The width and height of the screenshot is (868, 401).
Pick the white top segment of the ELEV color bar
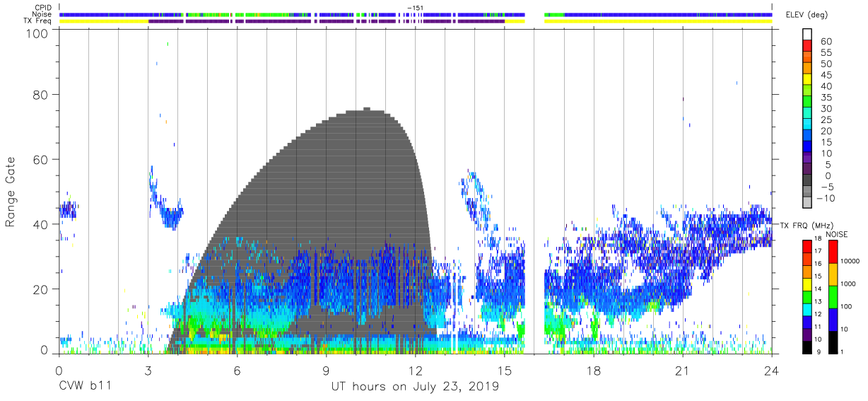(x=807, y=34)
